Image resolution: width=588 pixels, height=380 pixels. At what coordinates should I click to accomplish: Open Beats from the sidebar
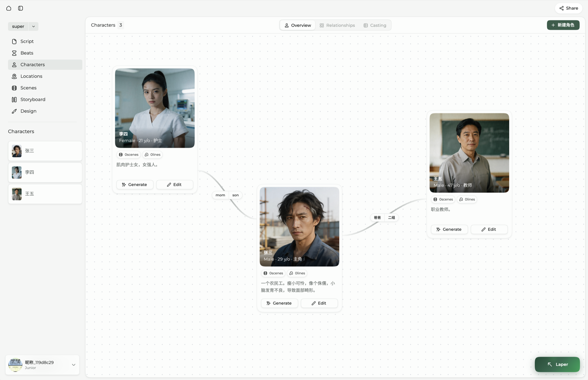point(27,53)
